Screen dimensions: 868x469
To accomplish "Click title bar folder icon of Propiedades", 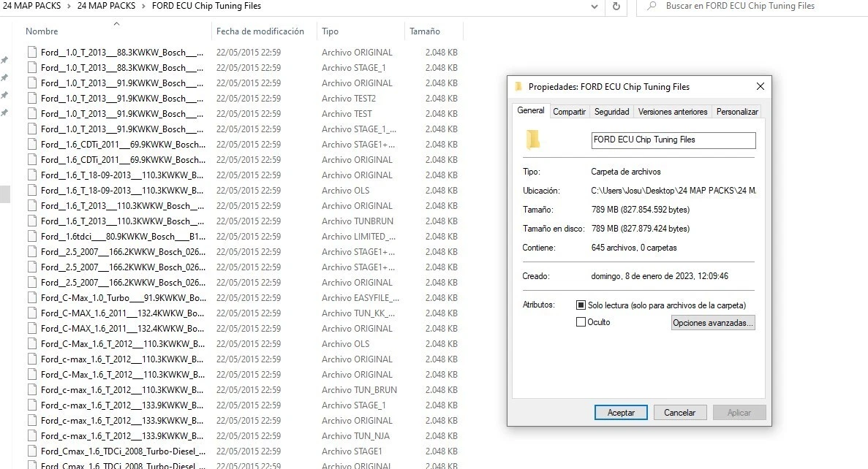I will (518, 87).
